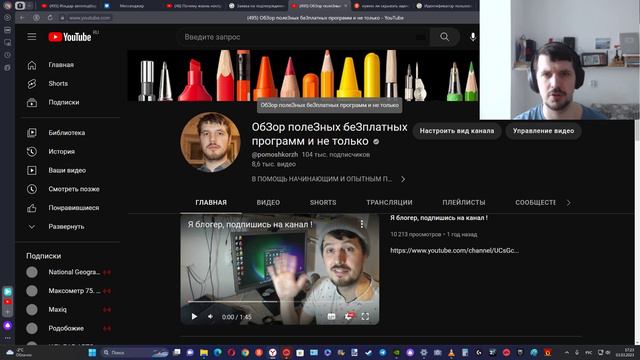
Task: Expand sidebar with Развернуть
Action: click(67, 227)
